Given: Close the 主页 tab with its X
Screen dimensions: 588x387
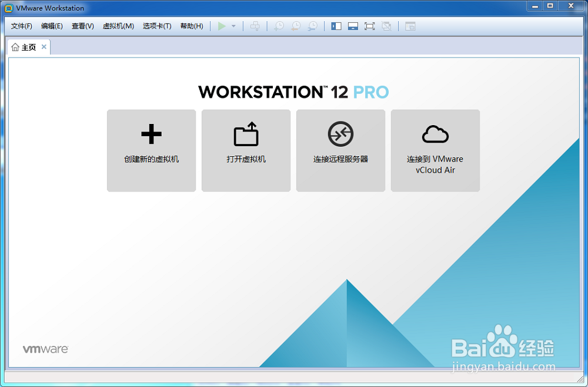Looking at the screenshot, I should tap(44, 47).
